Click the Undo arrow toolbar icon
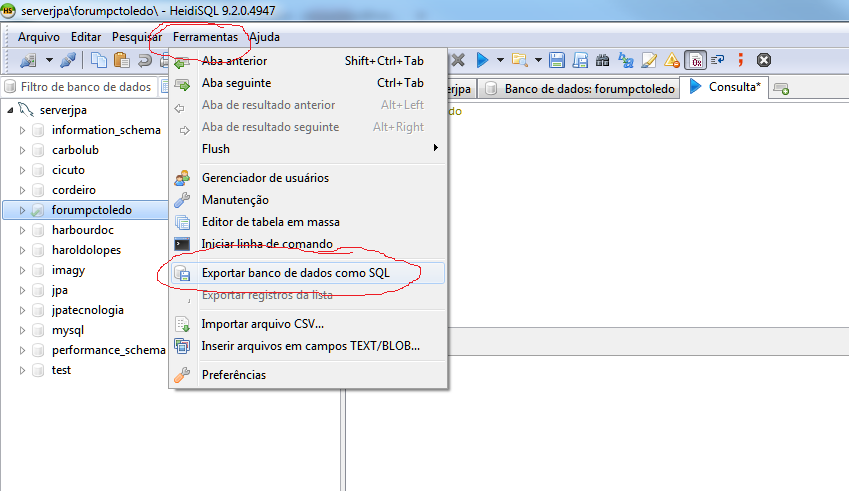The width and height of the screenshot is (849, 491). 144,60
